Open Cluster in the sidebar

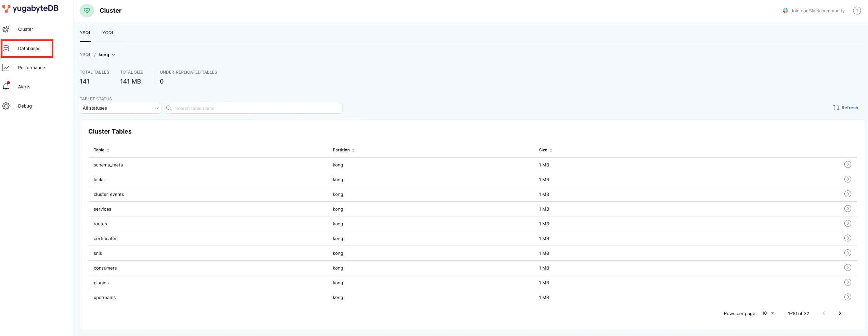pyautogui.click(x=26, y=29)
